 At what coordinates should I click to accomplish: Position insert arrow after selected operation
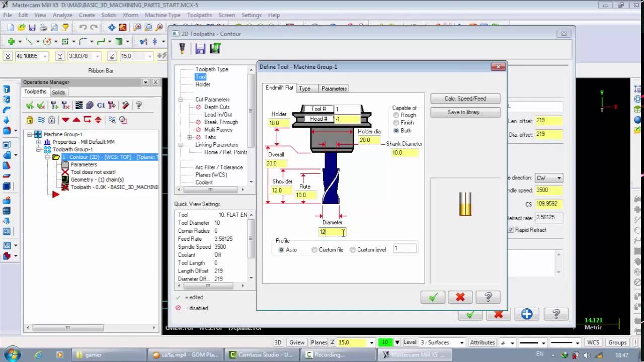(x=88, y=120)
